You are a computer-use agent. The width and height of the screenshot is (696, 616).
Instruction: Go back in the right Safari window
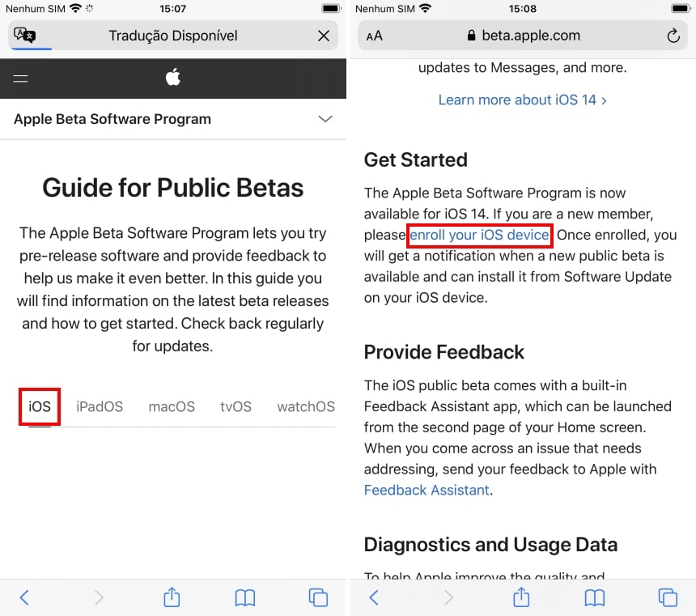(x=374, y=597)
